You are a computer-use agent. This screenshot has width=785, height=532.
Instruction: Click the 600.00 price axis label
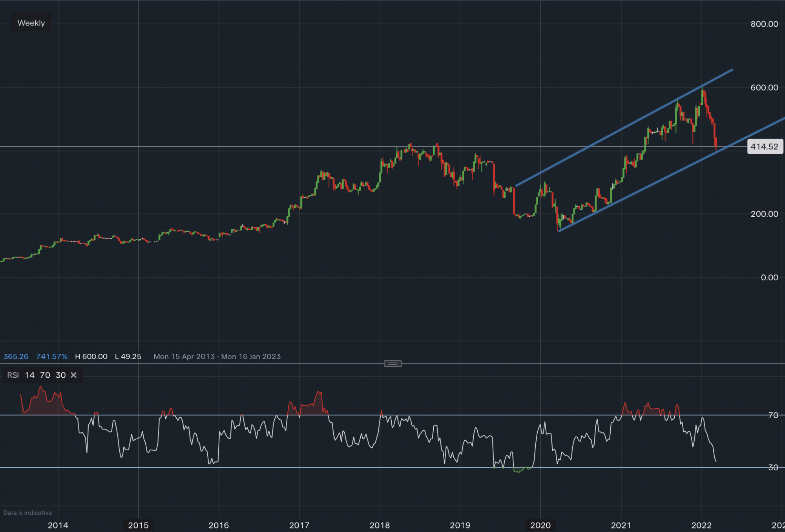(x=764, y=88)
